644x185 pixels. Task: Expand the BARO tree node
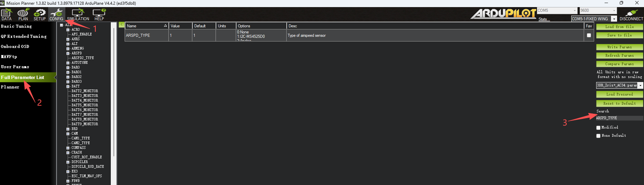68,68
